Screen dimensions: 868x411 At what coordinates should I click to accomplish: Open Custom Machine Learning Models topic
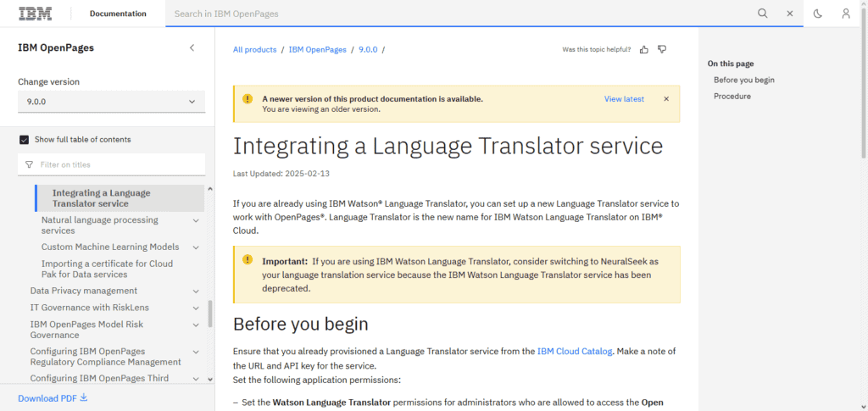click(x=110, y=247)
